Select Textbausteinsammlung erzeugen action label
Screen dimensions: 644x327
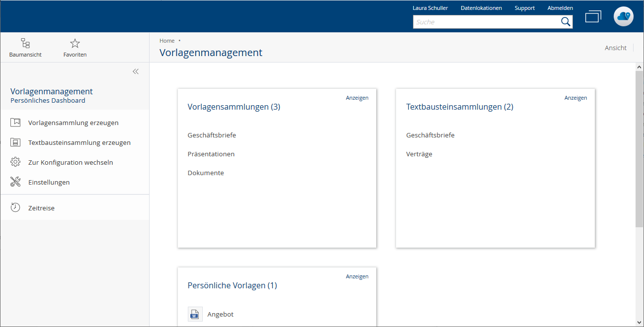coord(80,142)
